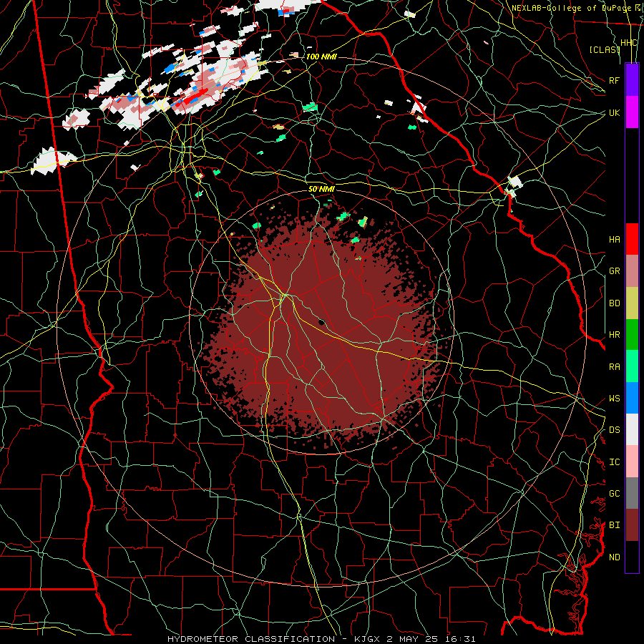The height and width of the screenshot is (644, 644).
Task: Click the HA legend label
Action: [614, 240]
